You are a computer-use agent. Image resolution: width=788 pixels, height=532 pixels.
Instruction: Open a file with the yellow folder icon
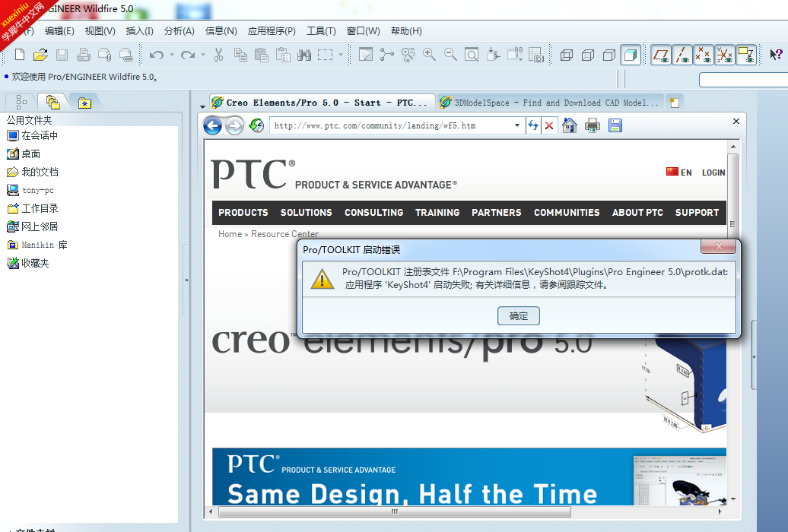pos(41,55)
